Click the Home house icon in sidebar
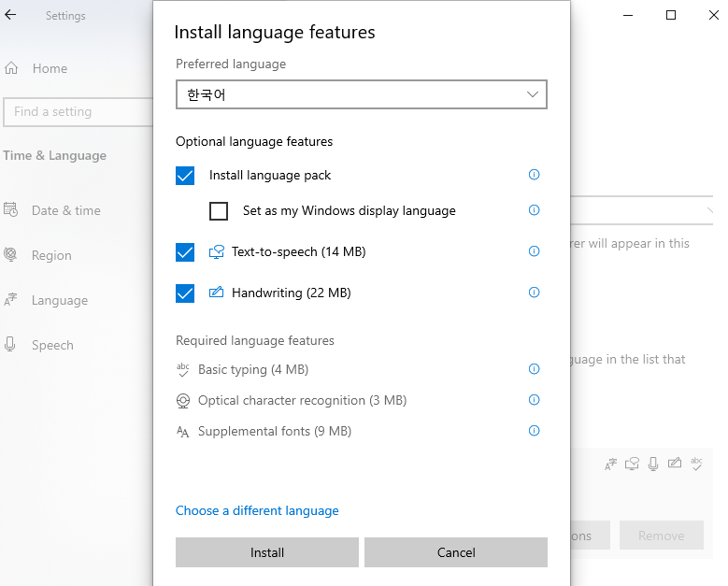Screen dimensions: 728x586 pyautogui.click(x=11, y=68)
